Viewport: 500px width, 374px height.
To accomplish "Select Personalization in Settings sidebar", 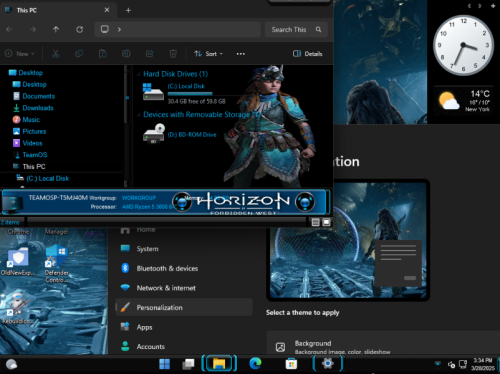I will point(184,307).
